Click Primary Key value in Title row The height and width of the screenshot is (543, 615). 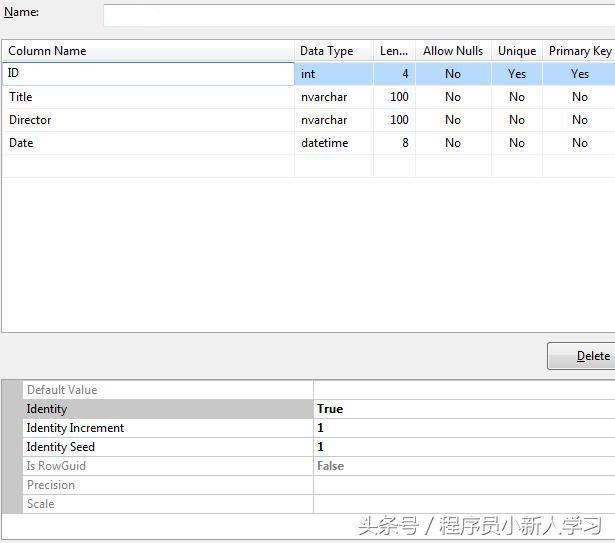click(579, 97)
